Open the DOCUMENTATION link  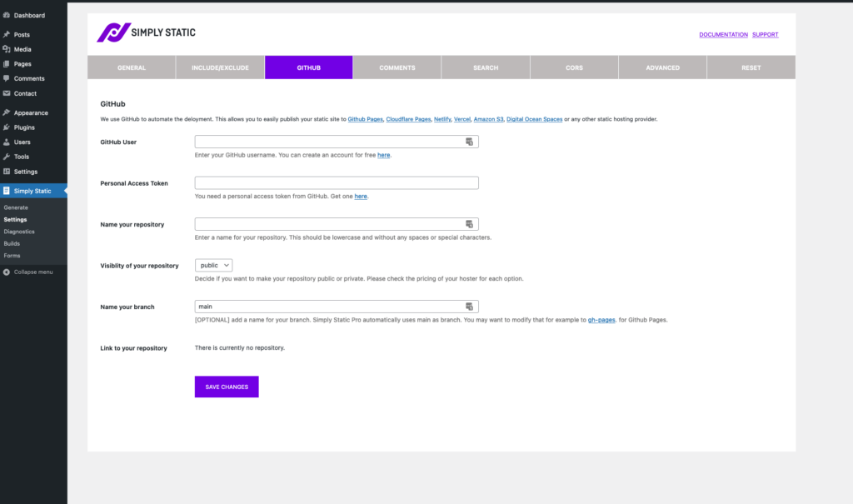723,34
